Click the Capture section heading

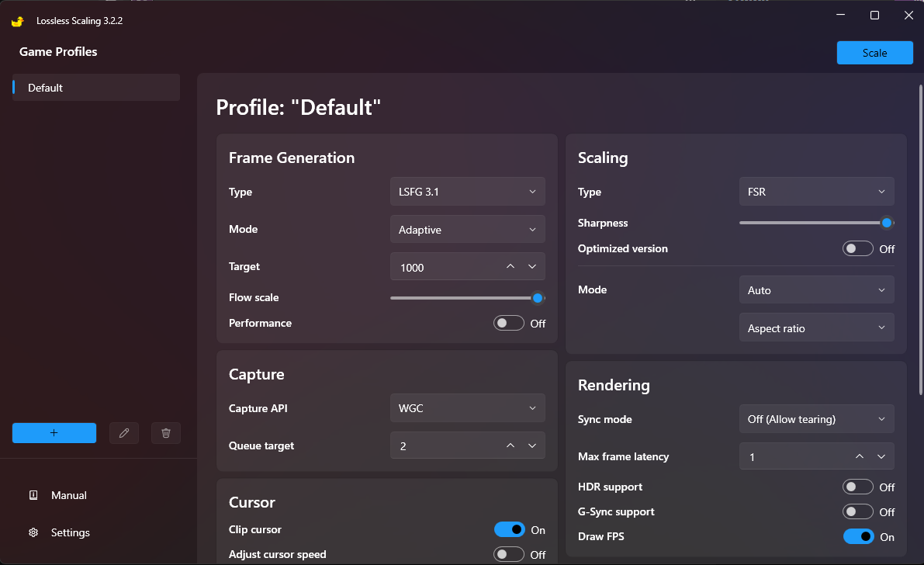(256, 375)
